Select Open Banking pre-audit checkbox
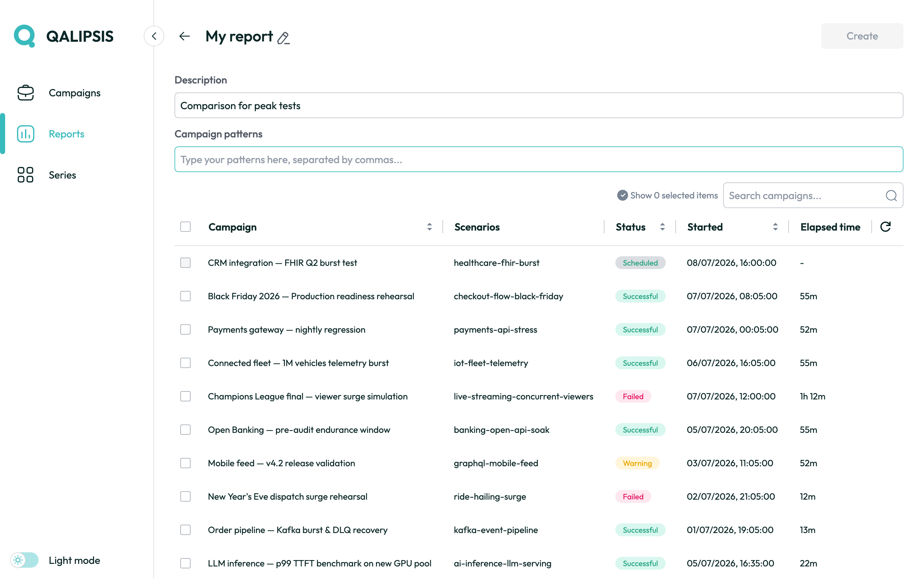 pyautogui.click(x=185, y=430)
